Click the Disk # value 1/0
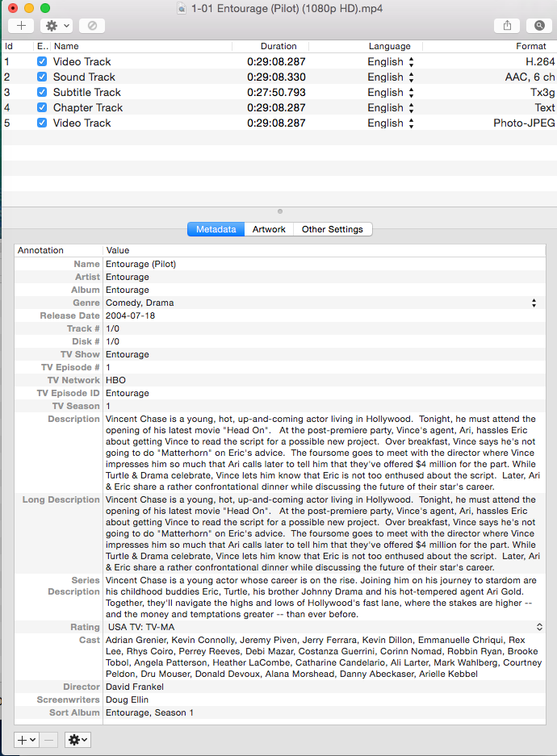Screen dimensions: 557x756 coord(112,341)
